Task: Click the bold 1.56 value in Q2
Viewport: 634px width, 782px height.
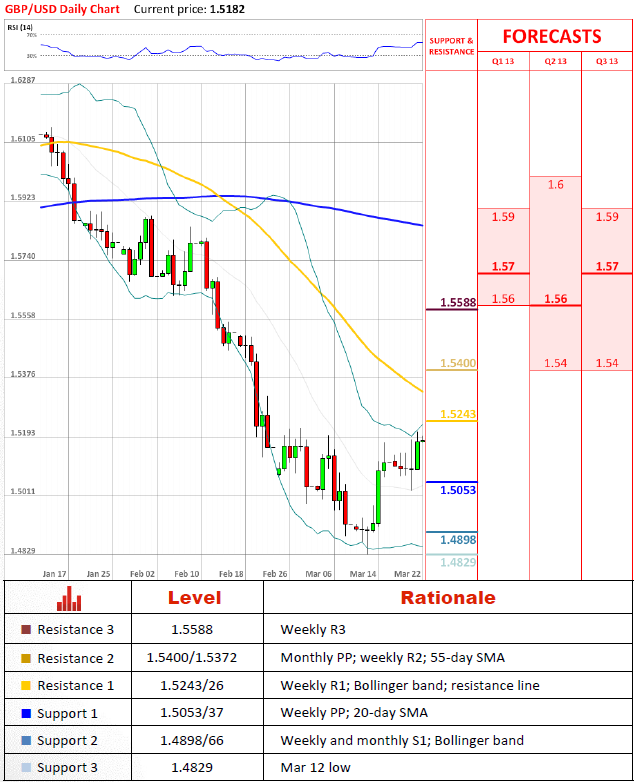Action: pos(556,299)
